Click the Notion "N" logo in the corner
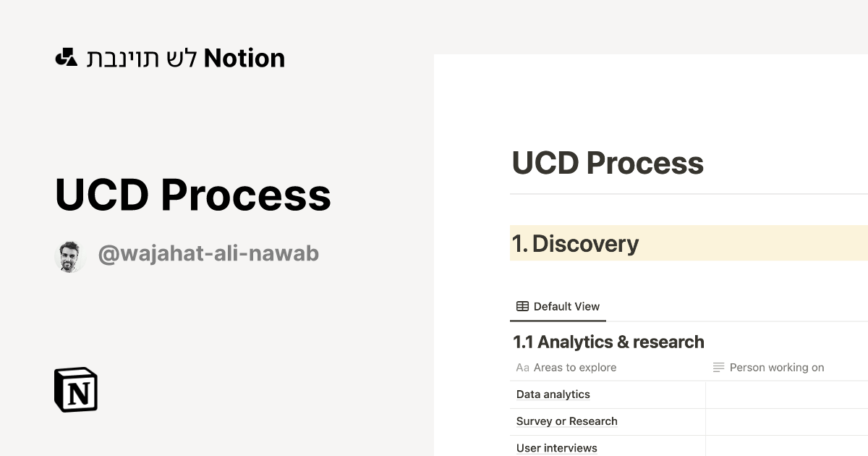Screen dimensions: 868x456 click(x=75, y=390)
